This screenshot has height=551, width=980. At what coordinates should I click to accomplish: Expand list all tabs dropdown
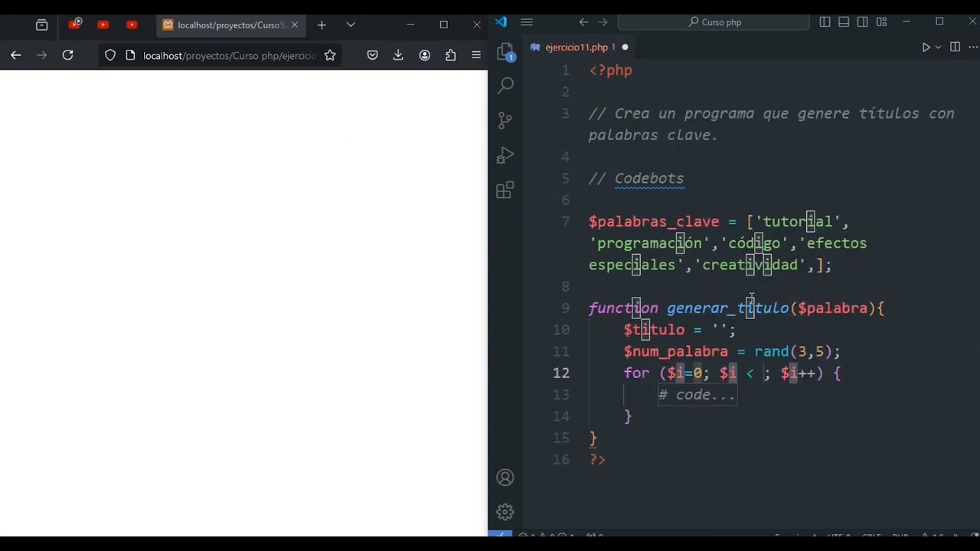351,25
